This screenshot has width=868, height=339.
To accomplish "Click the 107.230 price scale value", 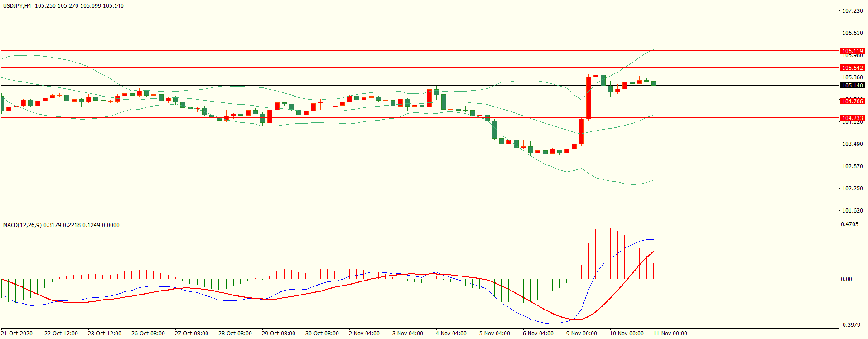I will pos(852,11).
